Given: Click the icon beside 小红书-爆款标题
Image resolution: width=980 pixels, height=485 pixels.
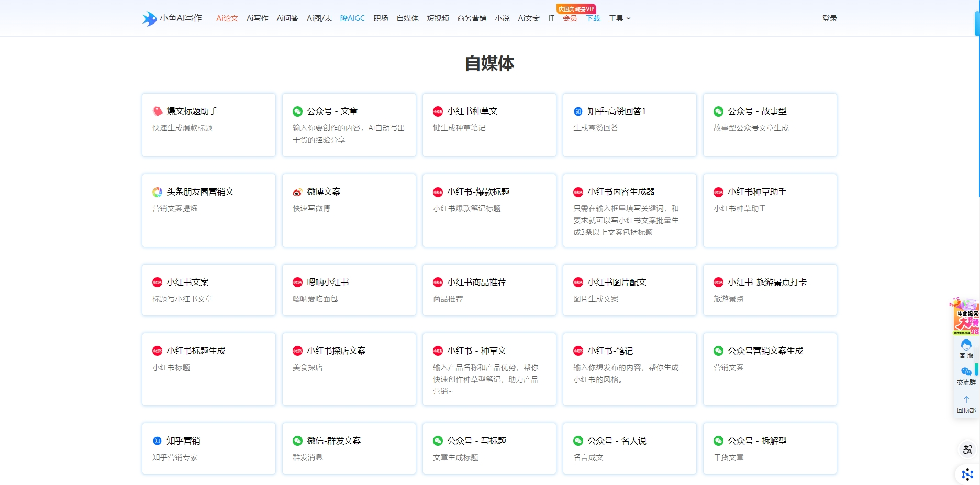Looking at the screenshot, I should 438,192.
